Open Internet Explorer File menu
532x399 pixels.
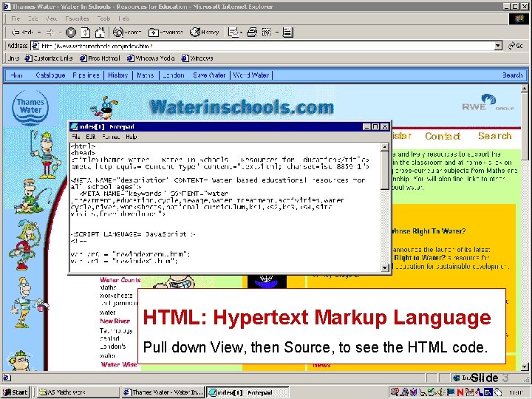pyautogui.click(x=16, y=18)
